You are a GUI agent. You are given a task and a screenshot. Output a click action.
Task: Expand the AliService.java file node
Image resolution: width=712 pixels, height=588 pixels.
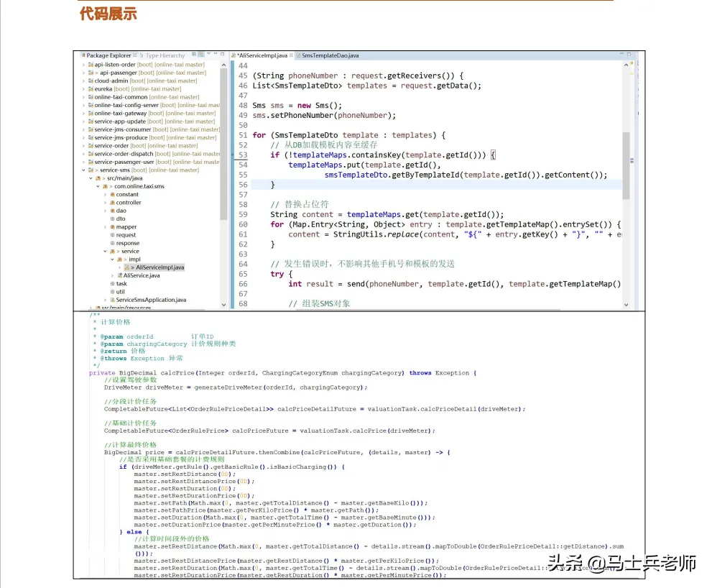point(113,275)
